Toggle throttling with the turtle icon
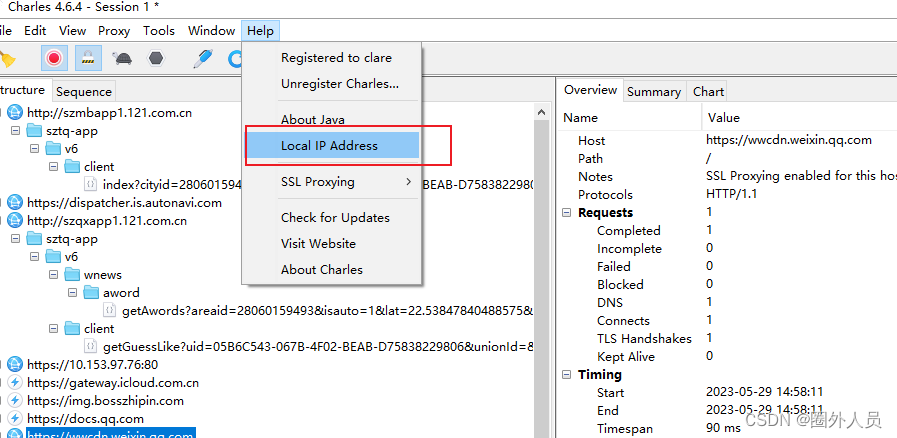 tap(122, 58)
